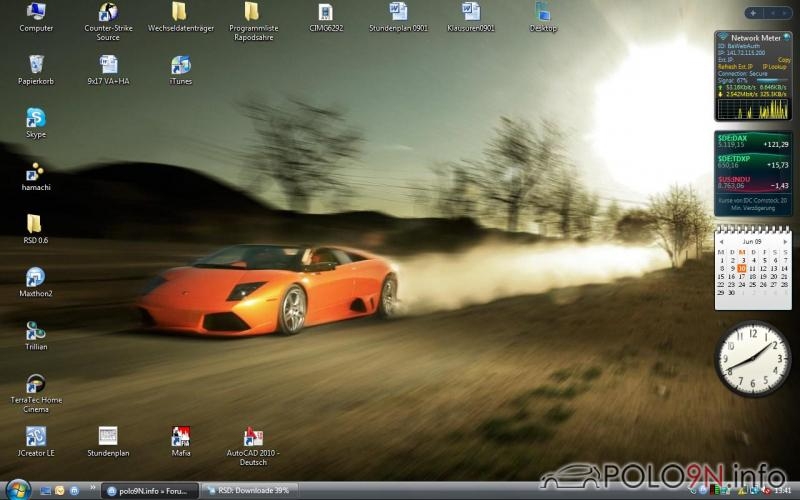Start TerraTec Home Cinema
Viewport: 800px width, 500px height.
36,384
